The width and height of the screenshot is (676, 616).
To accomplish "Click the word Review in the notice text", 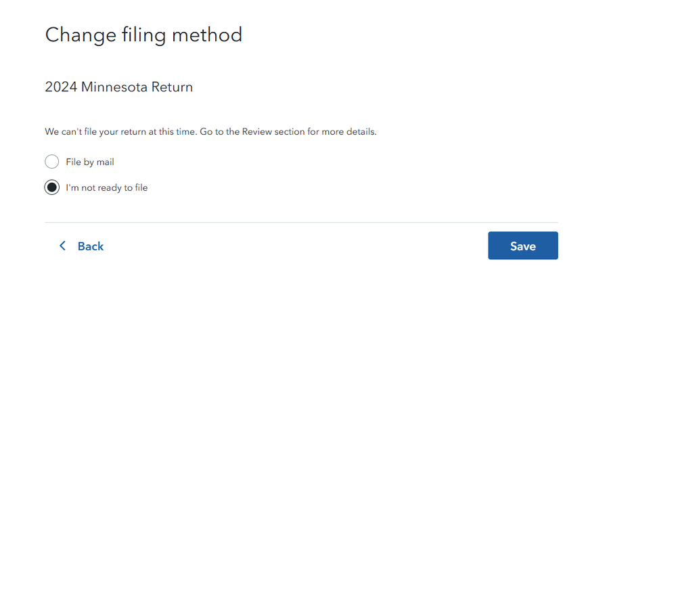I will [256, 131].
